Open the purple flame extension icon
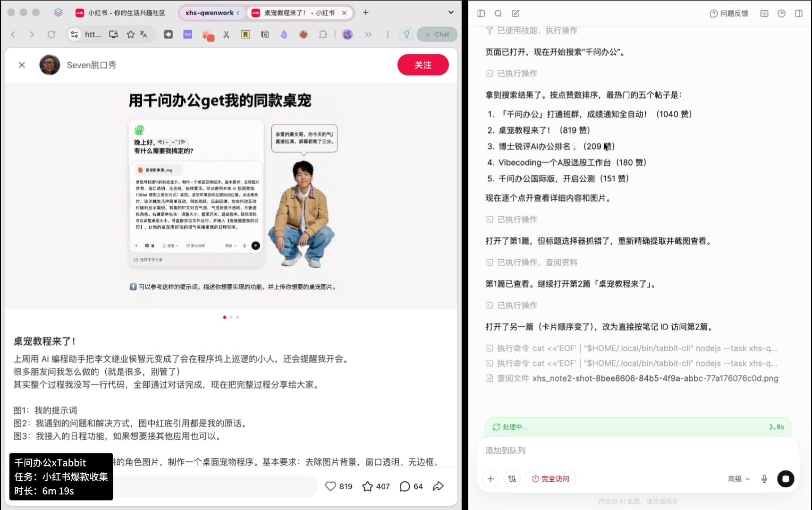The height and width of the screenshot is (510, 812). pyautogui.click(x=284, y=34)
